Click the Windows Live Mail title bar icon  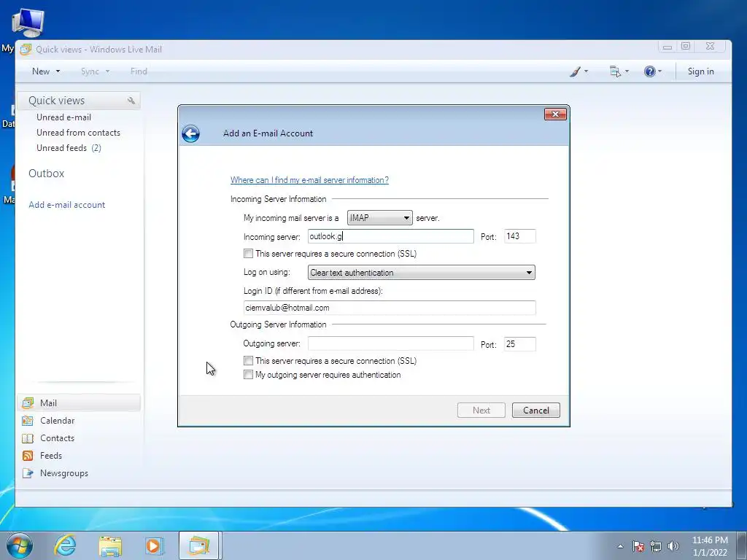(26, 50)
